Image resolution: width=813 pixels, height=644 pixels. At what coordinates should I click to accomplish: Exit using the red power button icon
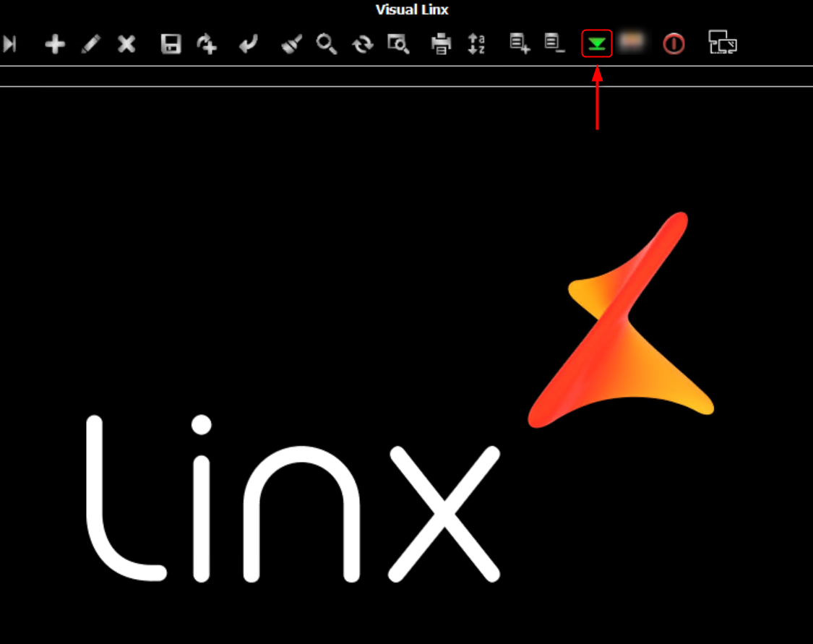(x=672, y=43)
